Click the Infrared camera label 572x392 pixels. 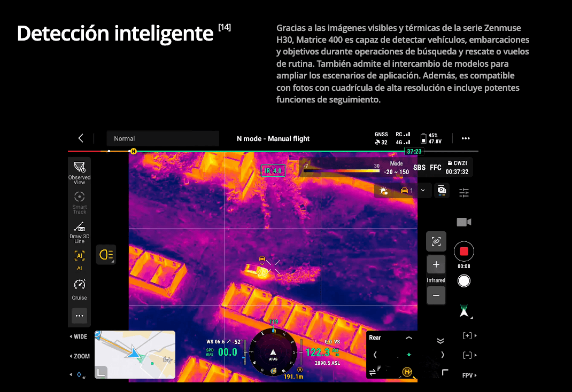[x=436, y=280]
